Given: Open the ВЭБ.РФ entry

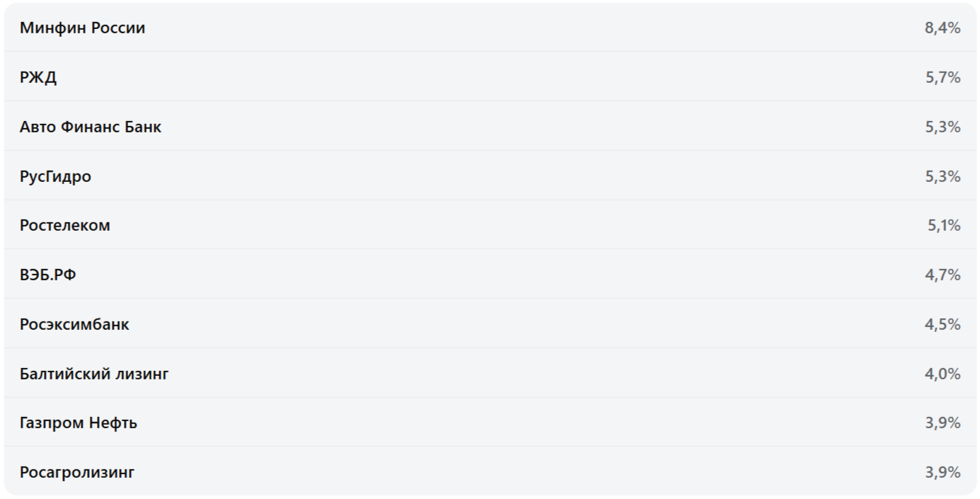Looking at the screenshot, I should 48,275.
